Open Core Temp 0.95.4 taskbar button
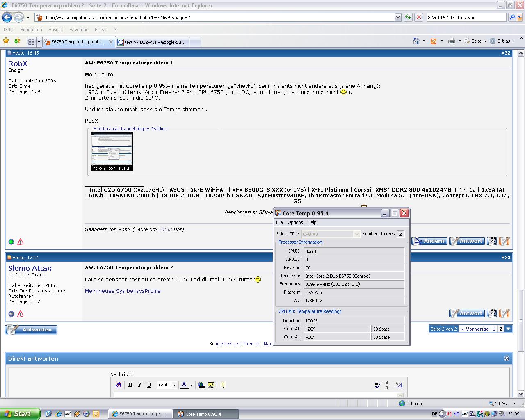This screenshot has height=420, width=525. (x=206, y=414)
